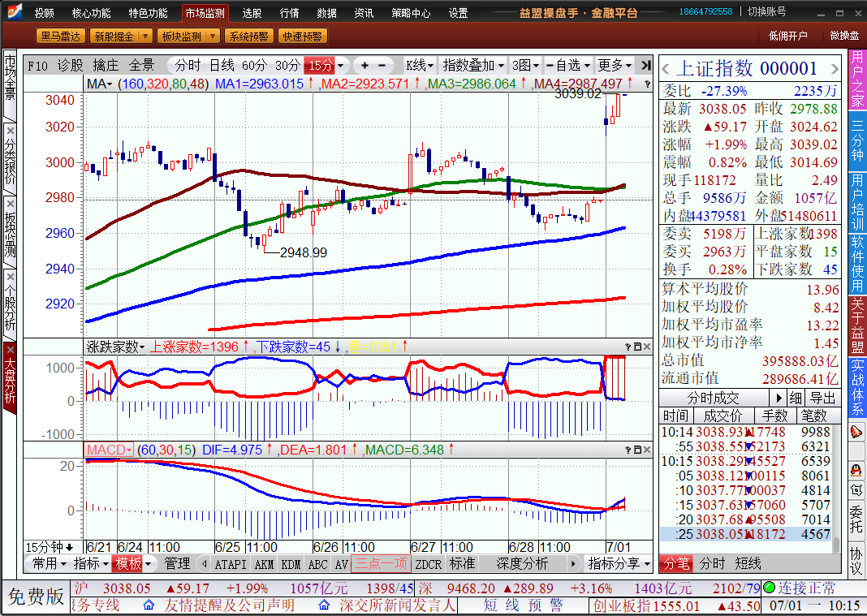
Task: Switch chart to 分时 period
Action: [188, 65]
